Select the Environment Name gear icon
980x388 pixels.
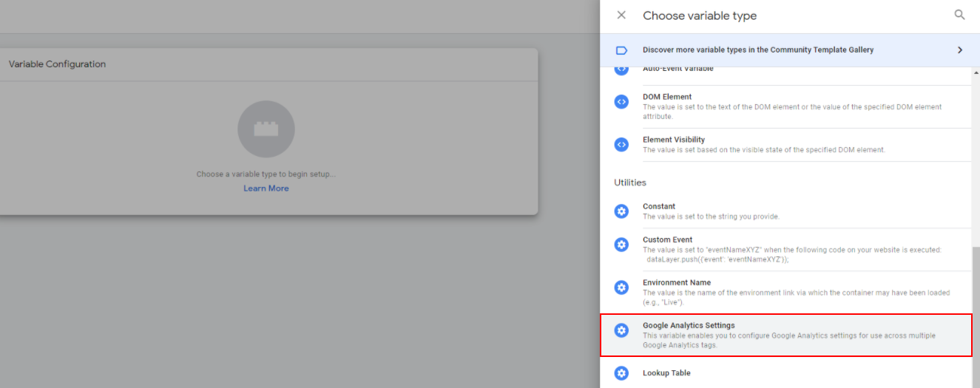tap(621, 287)
